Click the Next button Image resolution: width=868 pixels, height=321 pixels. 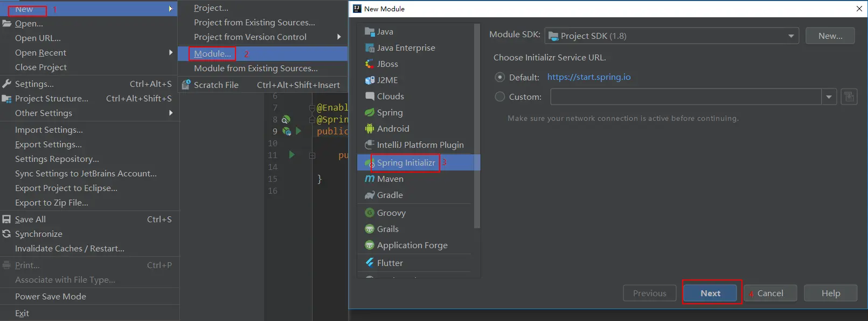point(710,293)
